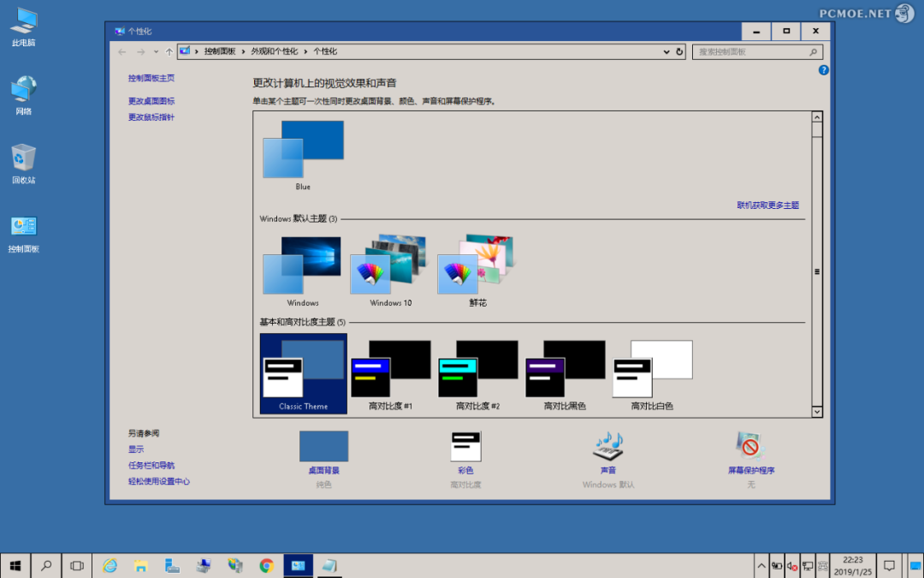This screenshot has height=578, width=924.
Task: Open the 声音 (Sound) settings icon
Action: (607, 445)
